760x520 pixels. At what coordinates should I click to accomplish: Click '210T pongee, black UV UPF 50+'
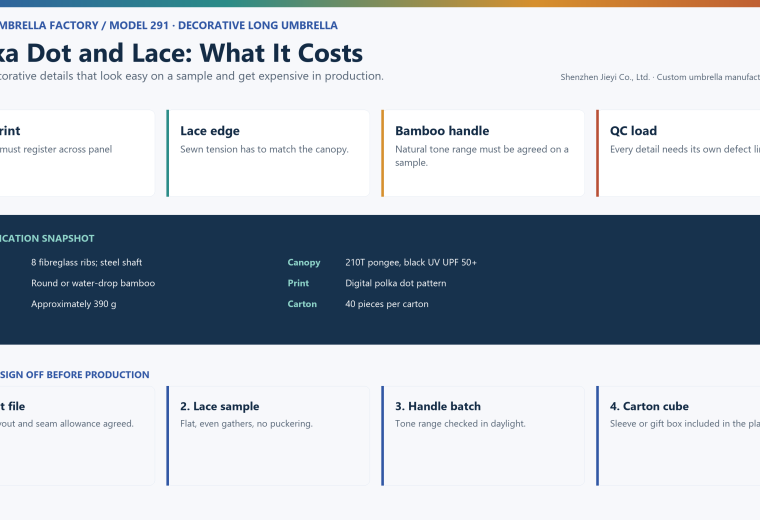click(x=411, y=263)
